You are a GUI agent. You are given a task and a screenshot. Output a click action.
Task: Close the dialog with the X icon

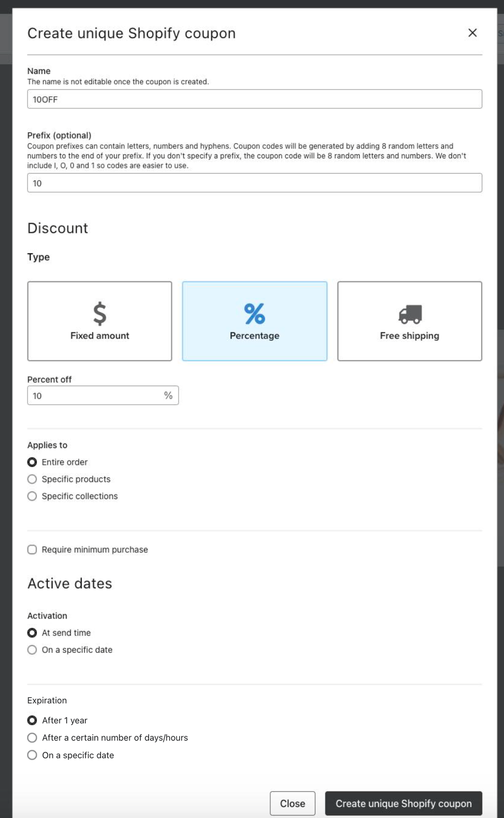[472, 33]
